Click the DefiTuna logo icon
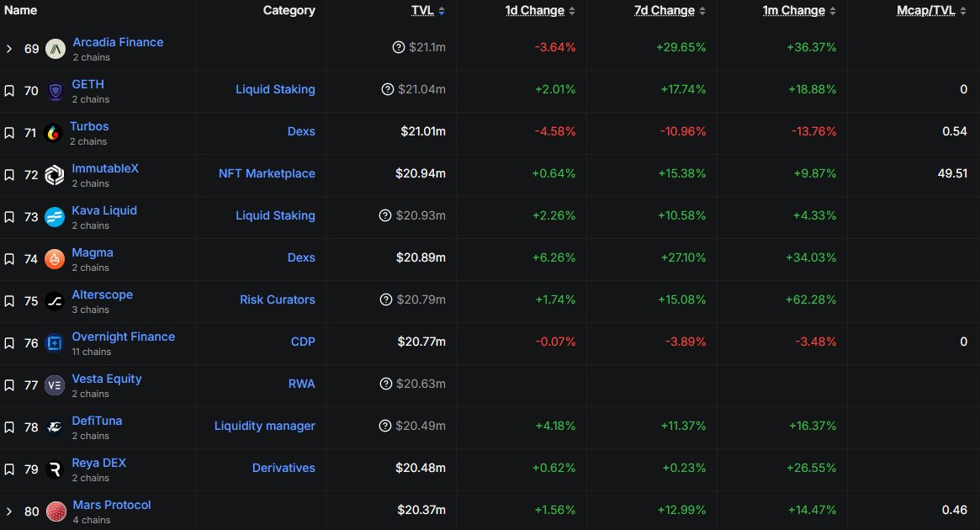Viewport: 980px width, 530px height. point(55,427)
